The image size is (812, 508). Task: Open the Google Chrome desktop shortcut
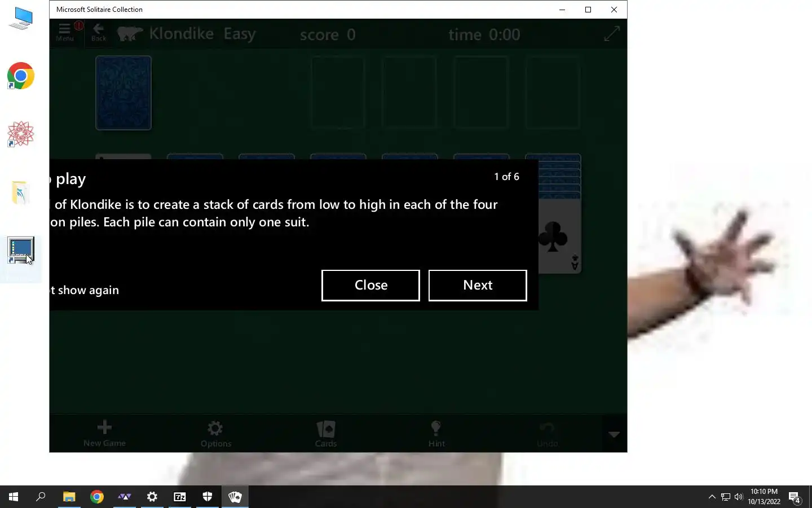tap(21, 76)
